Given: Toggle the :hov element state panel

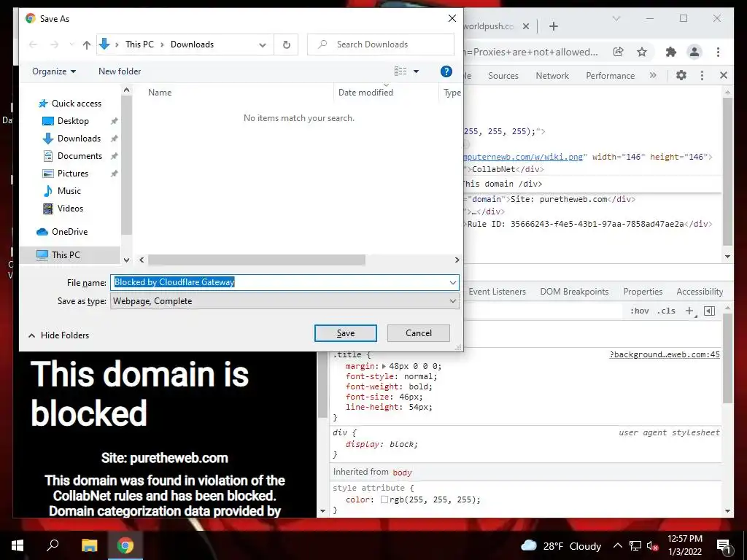Looking at the screenshot, I should click(639, 311).
